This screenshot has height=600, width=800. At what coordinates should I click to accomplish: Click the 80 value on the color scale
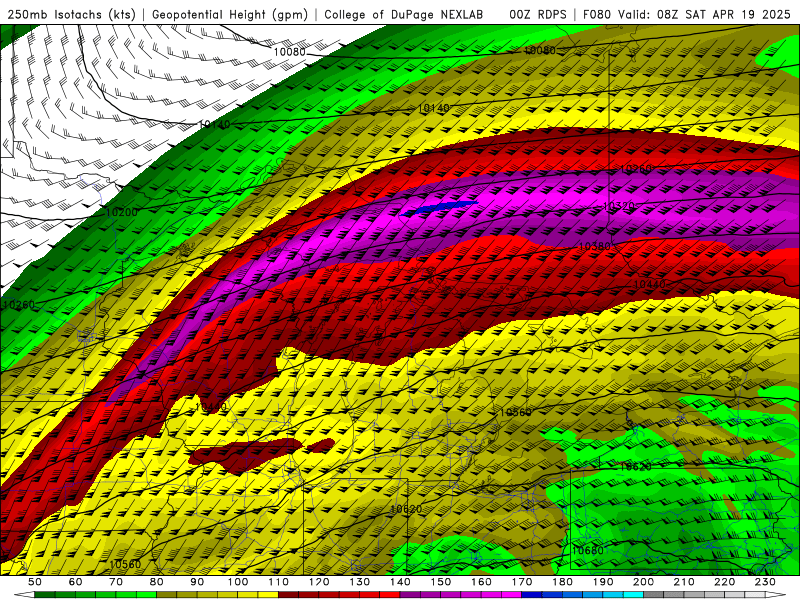[157, 582]
